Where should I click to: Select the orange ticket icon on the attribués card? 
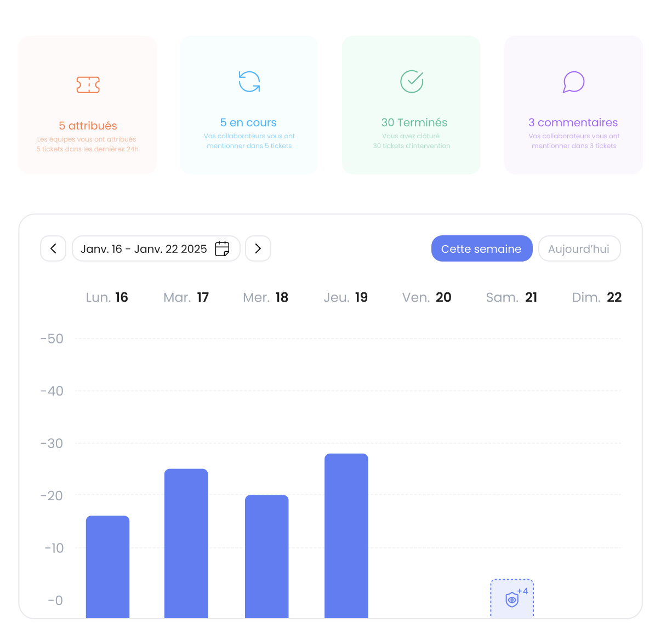coord(88,85)
